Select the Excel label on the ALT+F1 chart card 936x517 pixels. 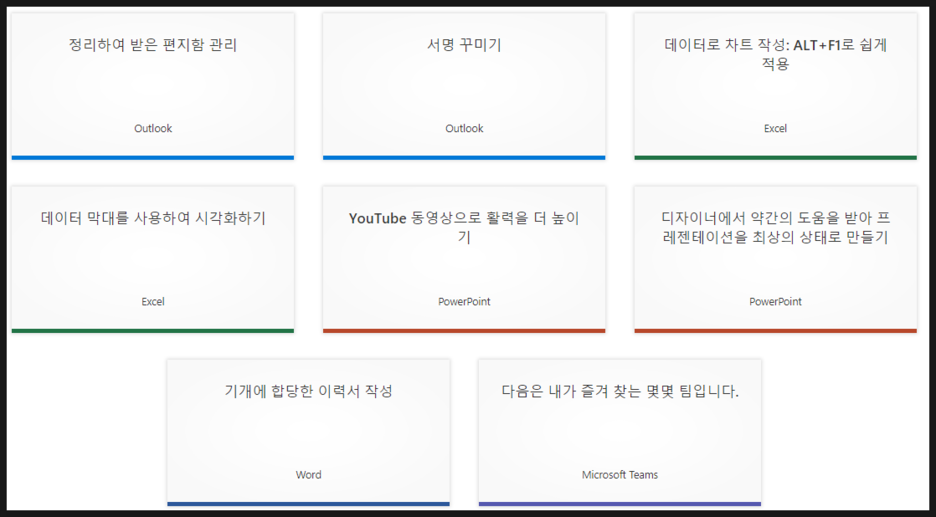pyautogui.click(x=775, y=128)
